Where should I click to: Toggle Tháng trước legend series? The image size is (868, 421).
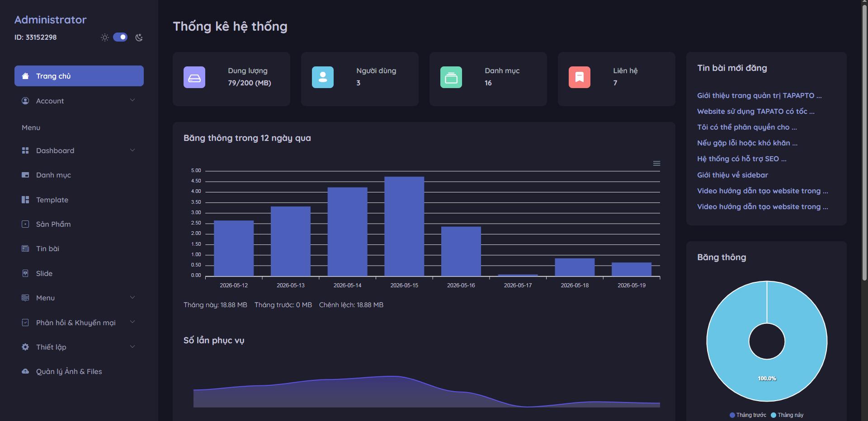tap(748, 415)
